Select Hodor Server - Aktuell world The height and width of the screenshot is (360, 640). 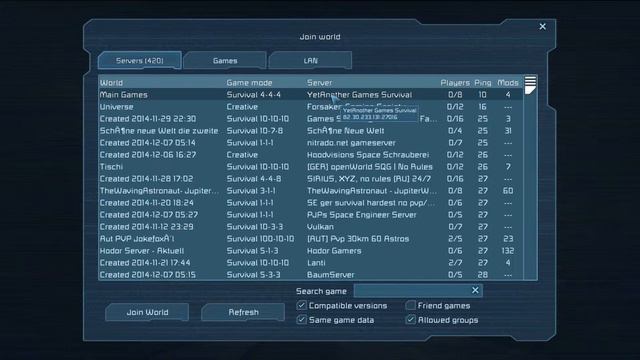point(311,251)
